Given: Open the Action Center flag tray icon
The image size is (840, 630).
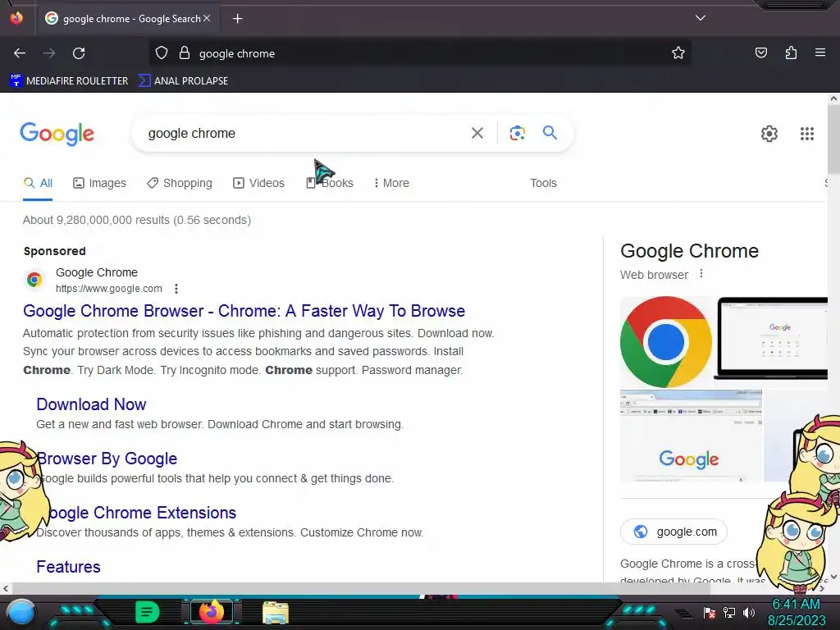Looking at the screenshot, I should pyautogui.click(x=710, y=612).
